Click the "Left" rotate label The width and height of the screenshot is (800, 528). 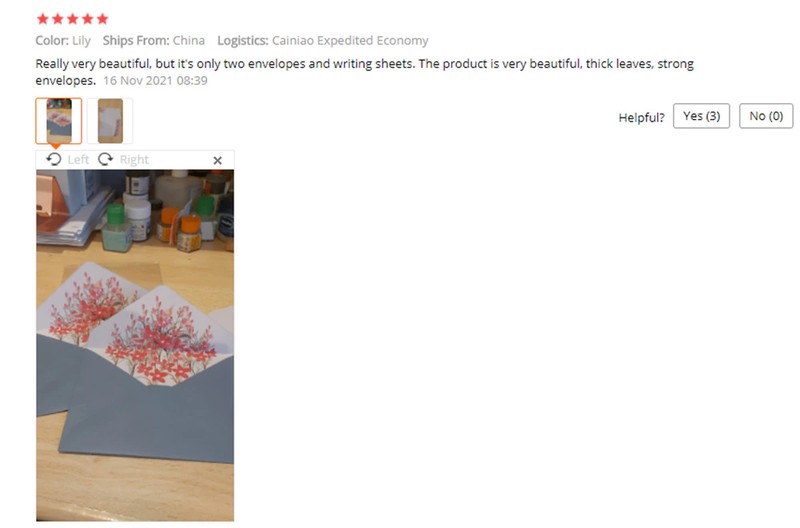coord(78,160)
